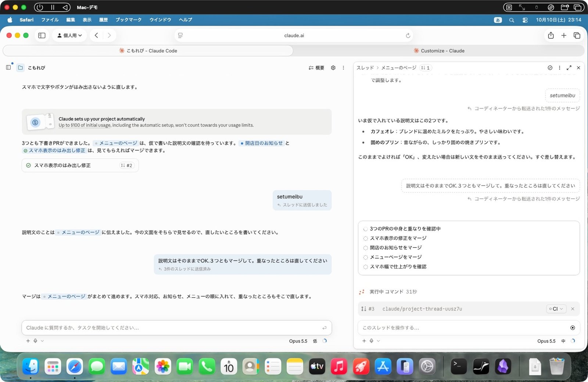Open the pull request badge 1 in thread header

pyautogui.click(x=426, y=68)
